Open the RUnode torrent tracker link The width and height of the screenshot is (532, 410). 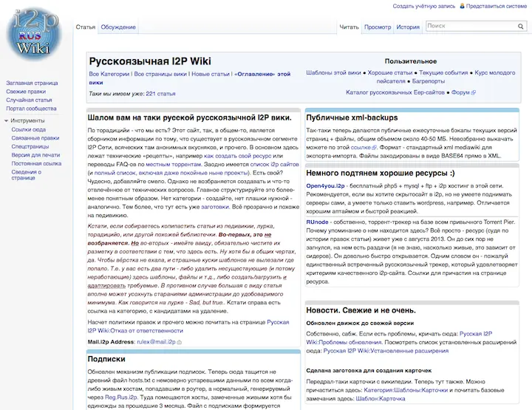click(318, 221)
